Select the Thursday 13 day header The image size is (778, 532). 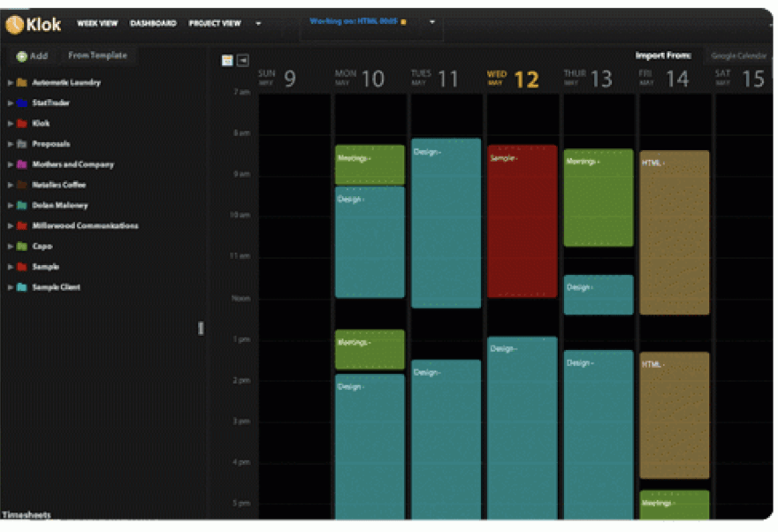pos(587,79)
